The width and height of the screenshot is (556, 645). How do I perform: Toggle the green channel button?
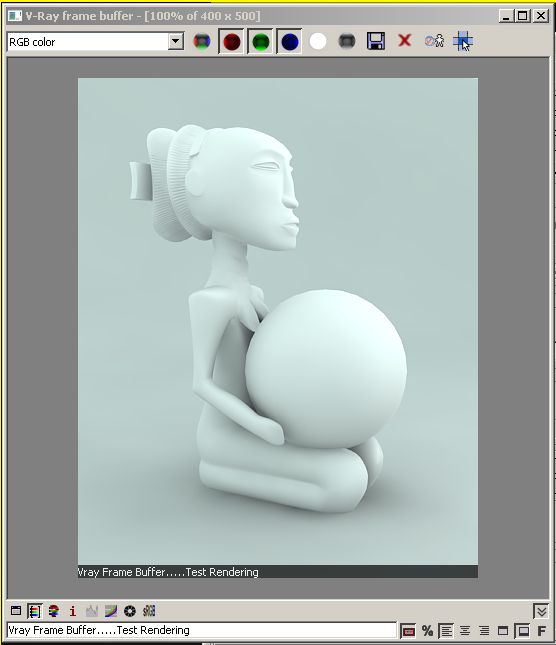(x=260, y=42)
